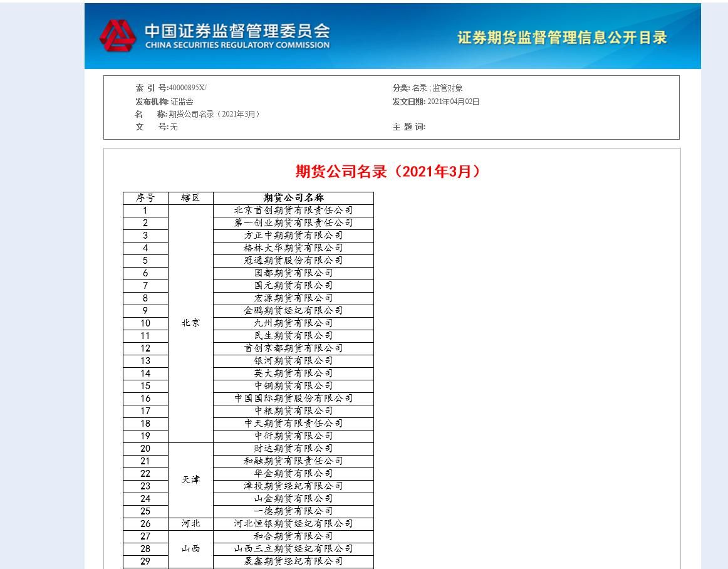The image size is (728, 569).
Task: Select 中粮期货有限公司 row
Action: tap(293, 411)
